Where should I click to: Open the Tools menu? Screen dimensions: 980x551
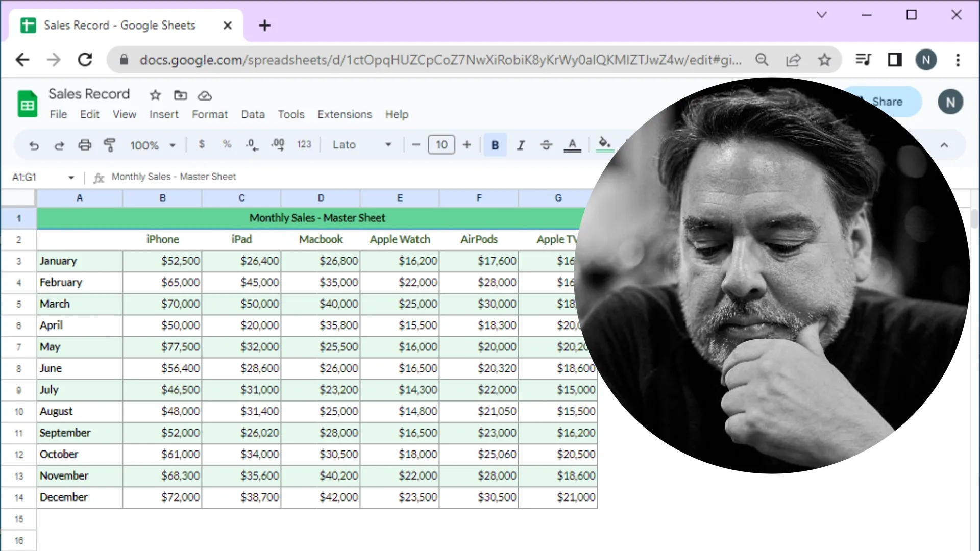[291, 114]
